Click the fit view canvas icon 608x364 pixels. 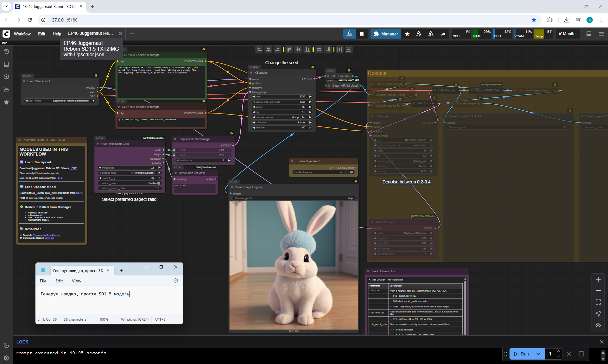pyautogui.click(x=598, y=302)
